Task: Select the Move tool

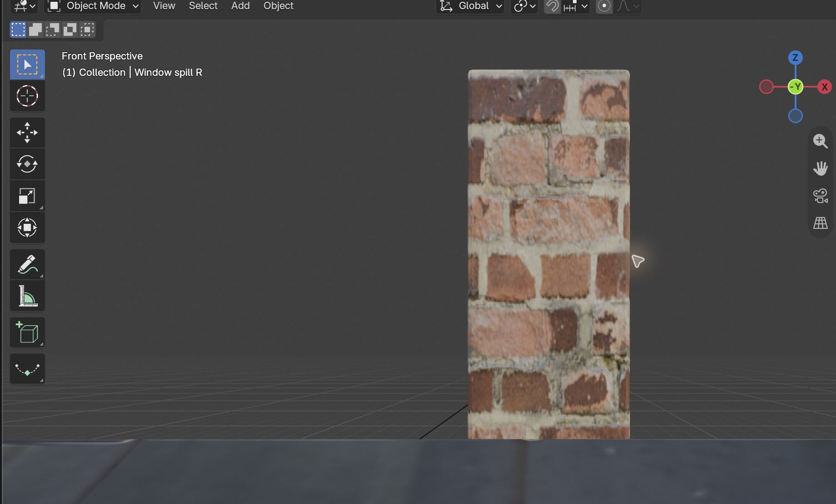Action: pos(27,133)
